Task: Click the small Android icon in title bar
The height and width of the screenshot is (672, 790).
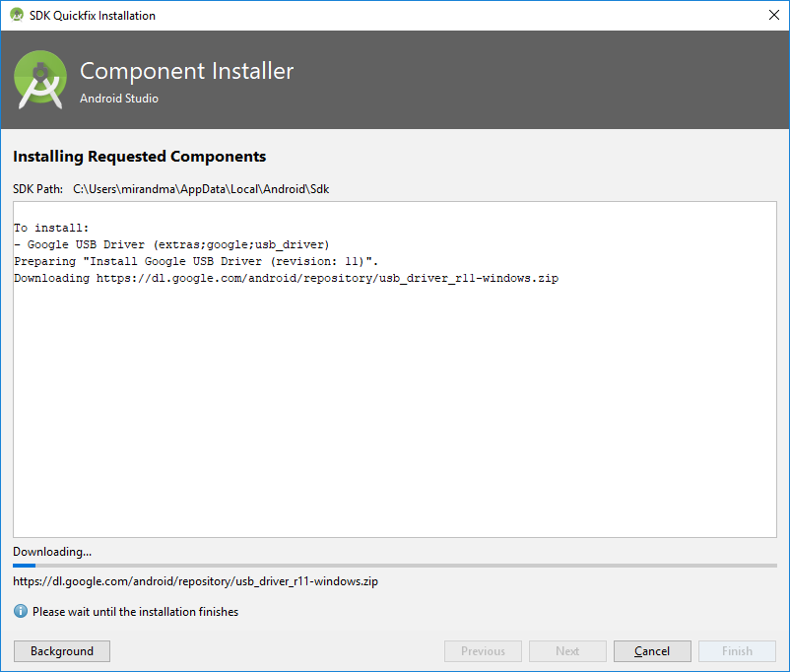Action: 17,16
